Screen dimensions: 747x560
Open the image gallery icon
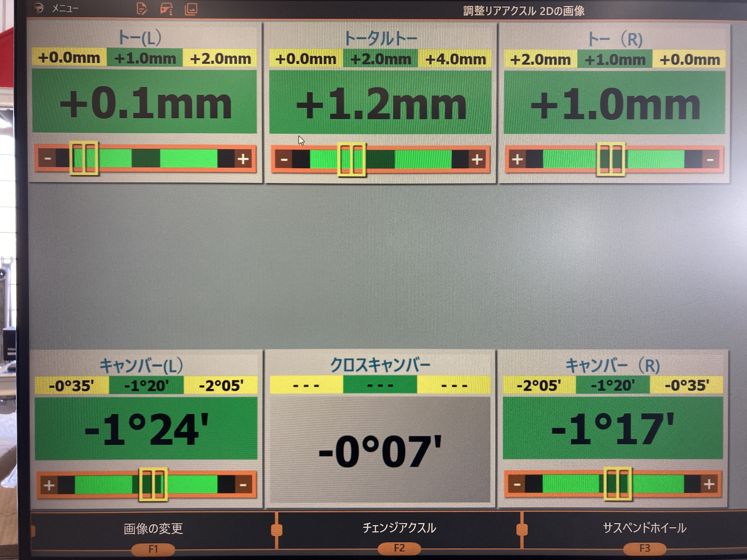point(191,9)
